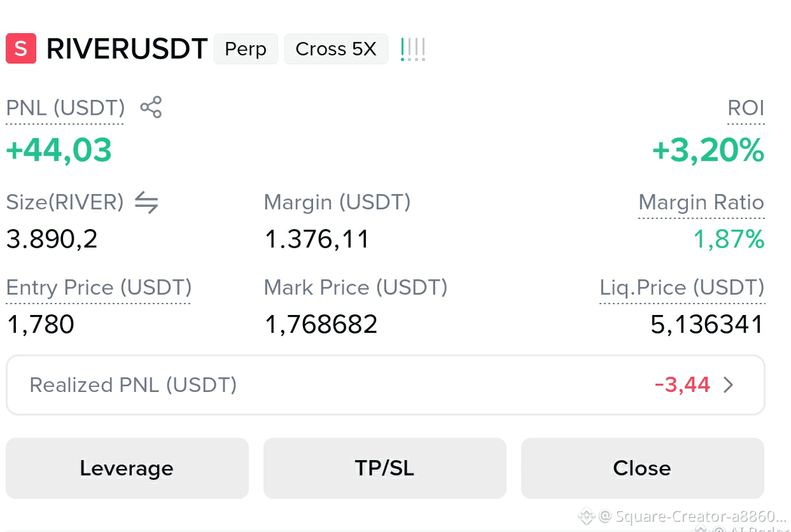Viewport: 791px width, 532px height.
Task: Tap the PNL (USDT) underlined label
Action: click(x=66, y=108)
